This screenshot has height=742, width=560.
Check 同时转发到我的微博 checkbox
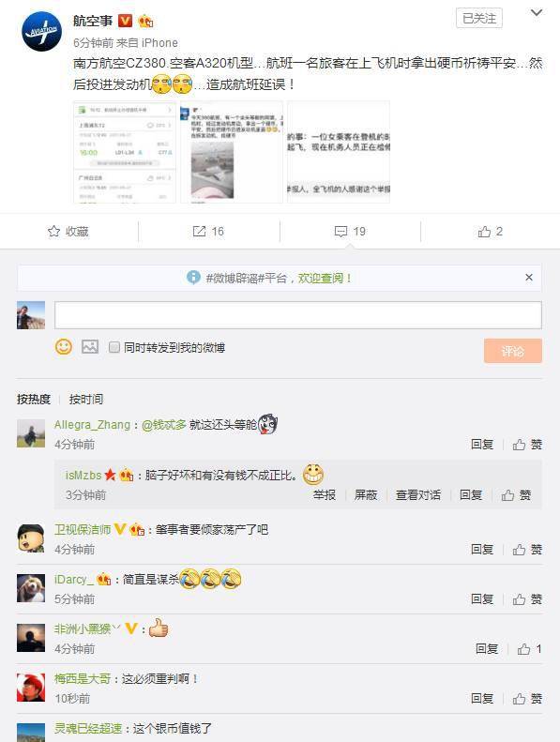pyautogui.click(x=114, y=347)
